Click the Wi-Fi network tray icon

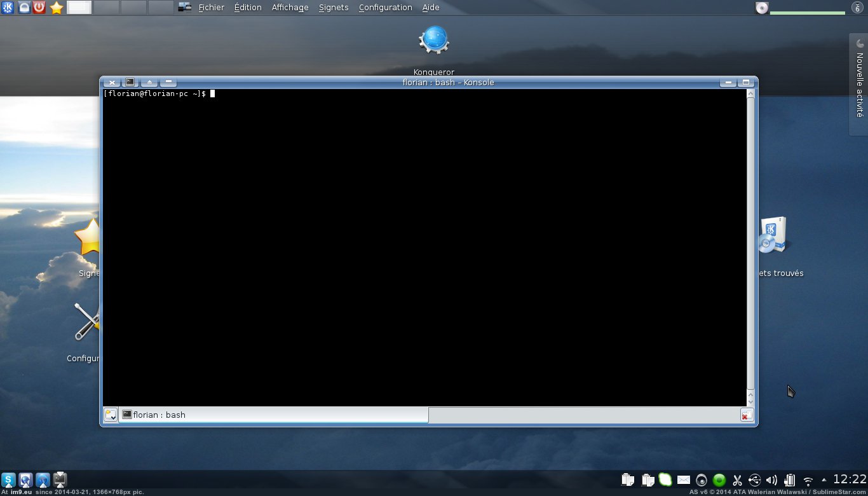pyautogui.click(x=808, y=481)
